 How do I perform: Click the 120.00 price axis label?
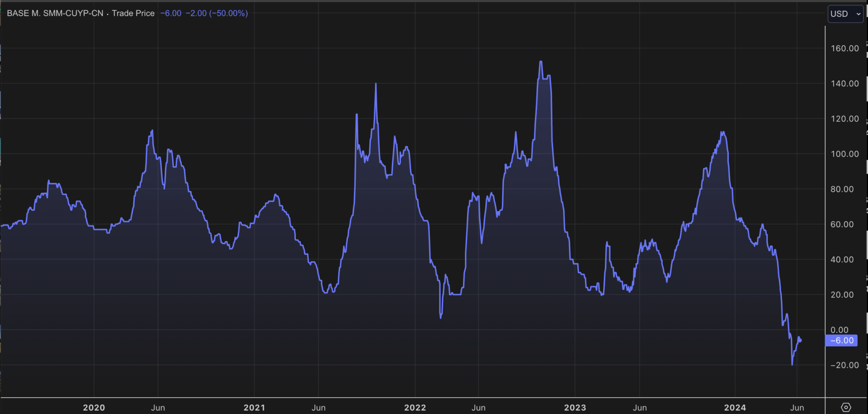click(844, 119)
